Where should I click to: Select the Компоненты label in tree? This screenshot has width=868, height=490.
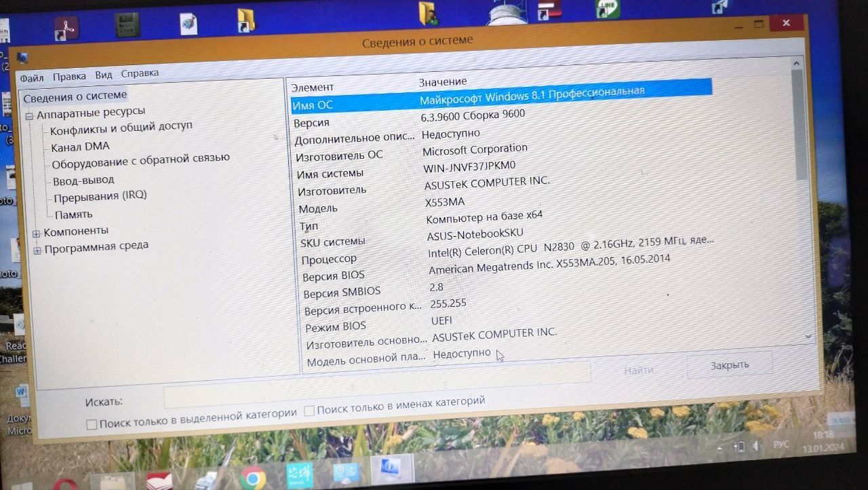pyautogui.click(x=76, y=231)
